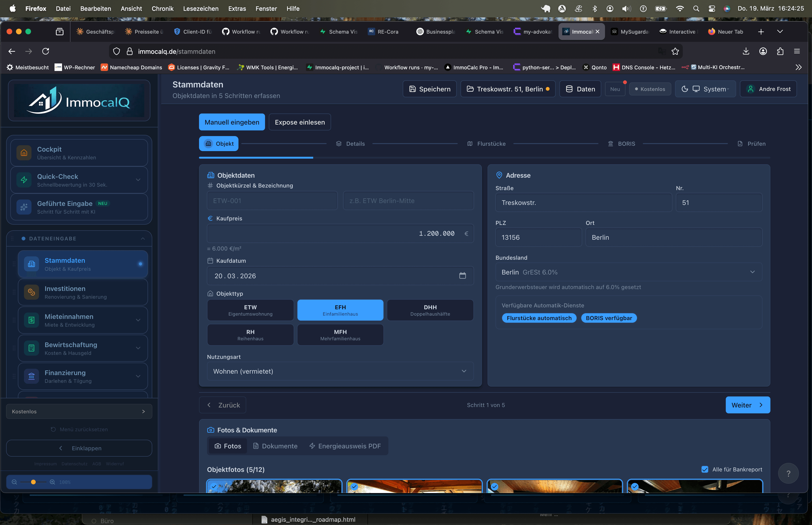Expand the Mieteinnahmen submenu chevron
This screenshot has width=812, height=525.
coord(138,320)
